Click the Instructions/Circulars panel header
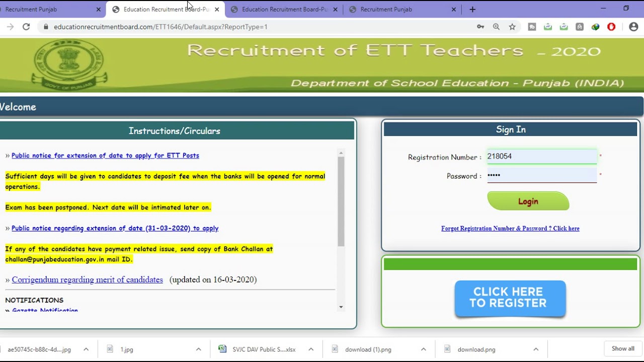 coord(174,131)
